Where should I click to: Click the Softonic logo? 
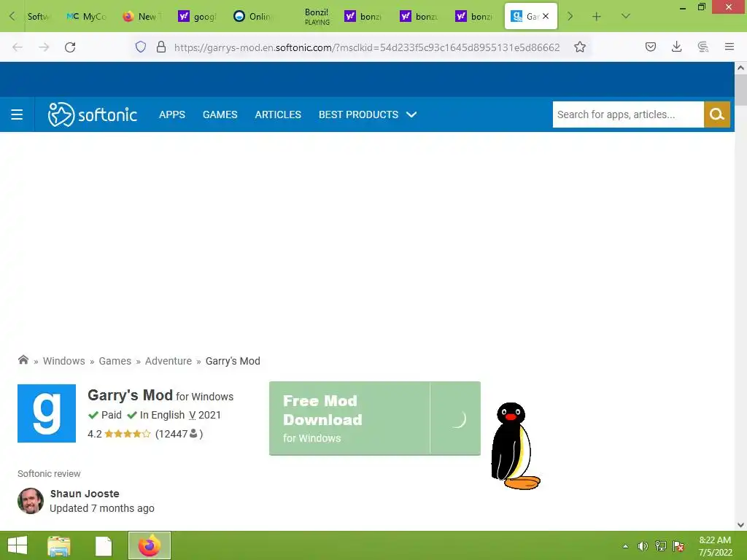[x=93, y=114]
